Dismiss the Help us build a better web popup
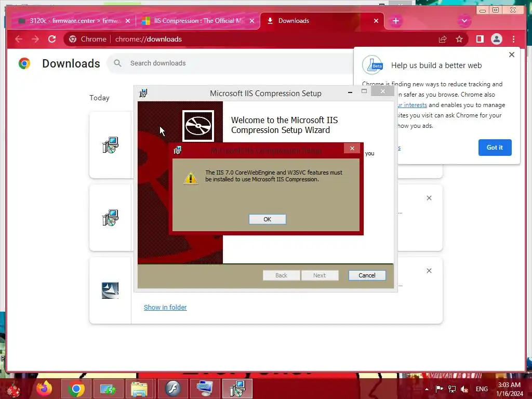 pos(512,55)
